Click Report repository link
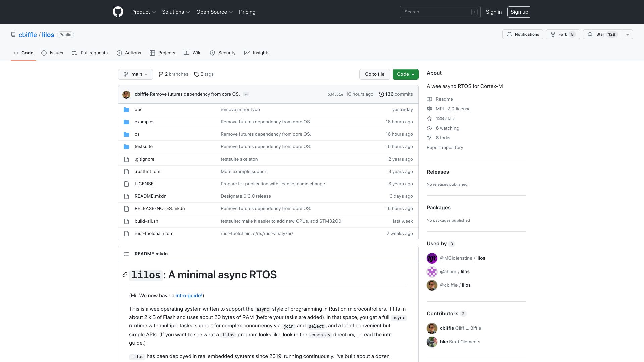The width and height of the screenshot is (644, 362). tap(445, 148)
